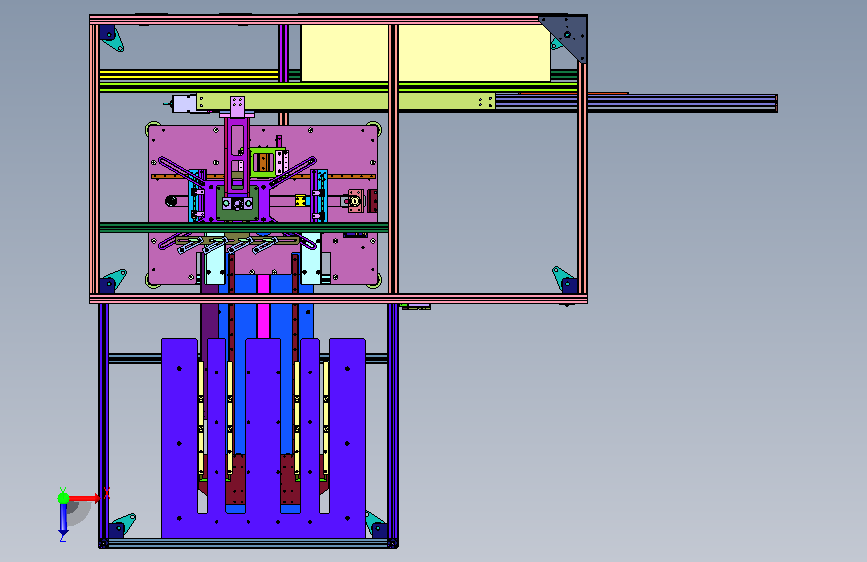
Task: Pick the blue-violet rail protruding to the right
Action: pos(636,103)
